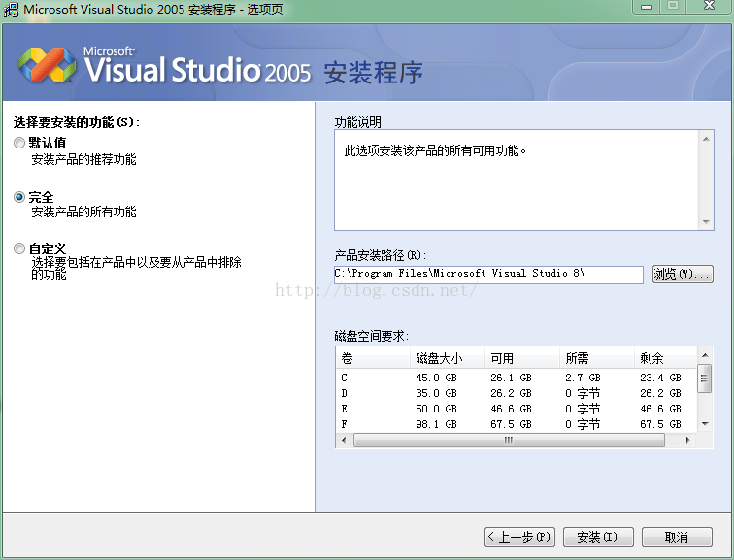Click the horizontal scrollbar thumb
734x560 pixels.
(x=509, y=440)
